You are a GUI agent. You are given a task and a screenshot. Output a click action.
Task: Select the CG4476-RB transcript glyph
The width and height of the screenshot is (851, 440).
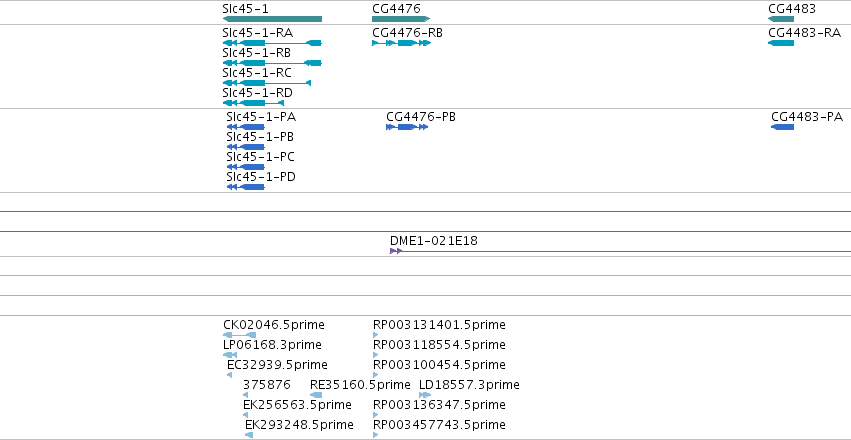click(401, 43)
